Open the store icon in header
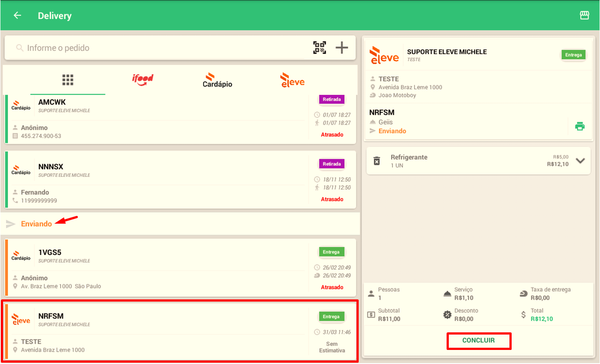 coord(584,15)
